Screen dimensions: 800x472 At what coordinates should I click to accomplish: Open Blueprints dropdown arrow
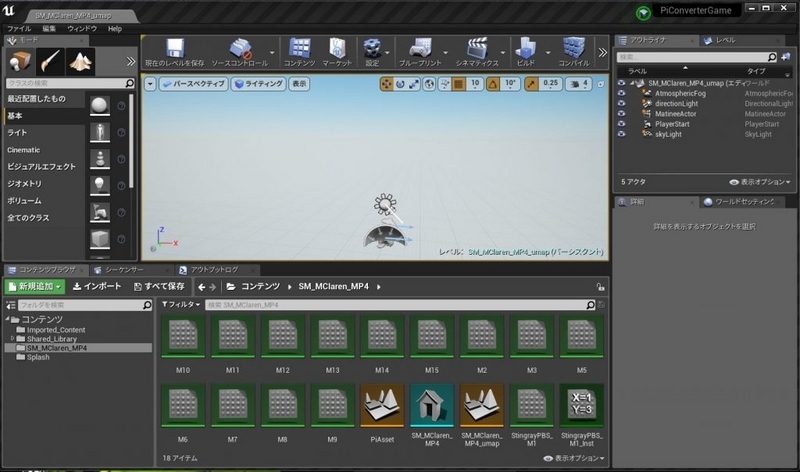[x=445, y=53]
